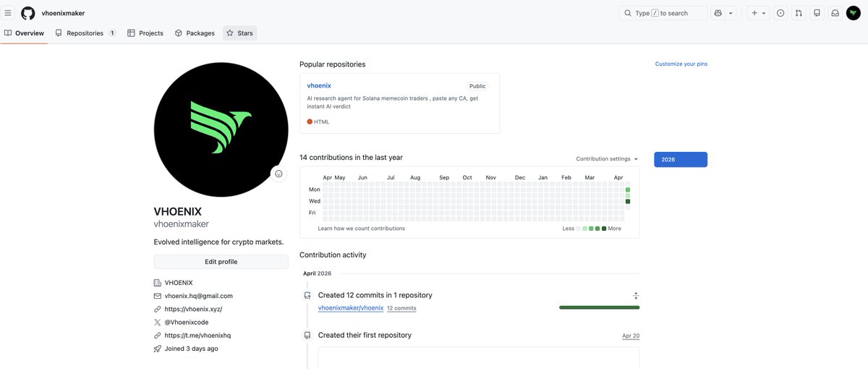Open the https://vhoenix.xyz/ website link

pos(193,309)
